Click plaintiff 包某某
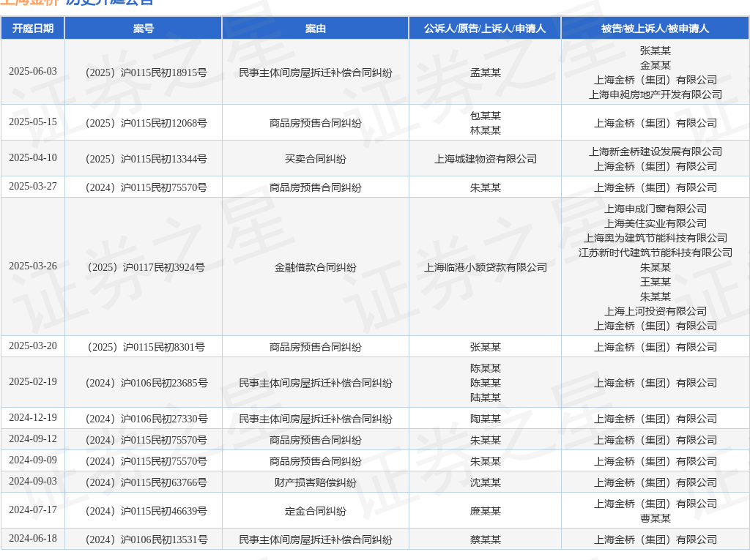This screenshot has width=750, height=560. [x=485, y=116]
